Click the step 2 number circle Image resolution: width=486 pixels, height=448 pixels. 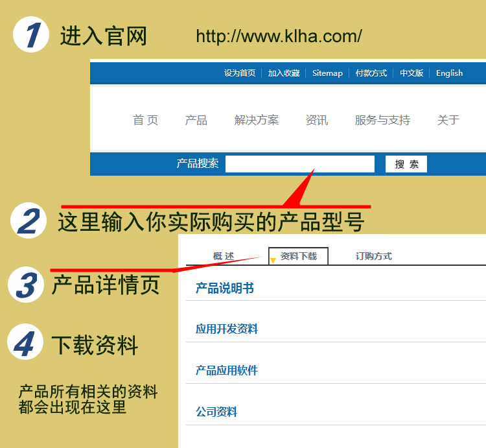(x=29, y=220)
